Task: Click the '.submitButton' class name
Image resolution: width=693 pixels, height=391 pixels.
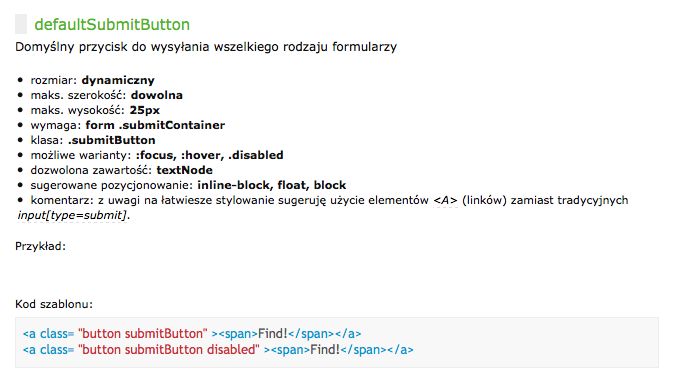Action: (112, 140)
